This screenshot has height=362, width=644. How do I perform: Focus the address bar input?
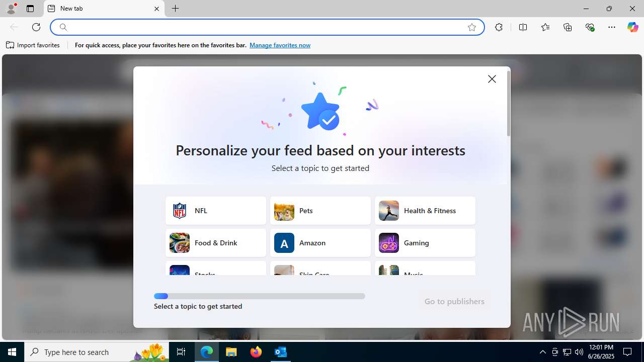[267, 27]
